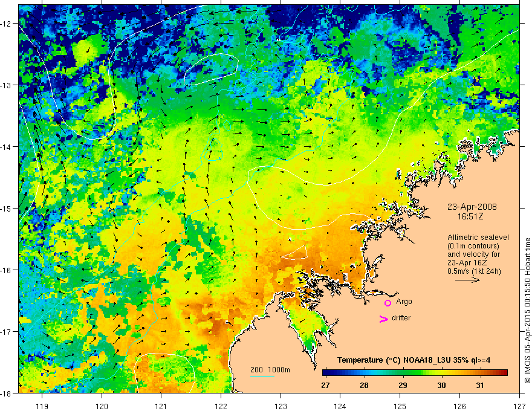This screenshot has width=532, height=411.
Task: Click the longitude 125 axis label
Action: (x=400, y=406)
